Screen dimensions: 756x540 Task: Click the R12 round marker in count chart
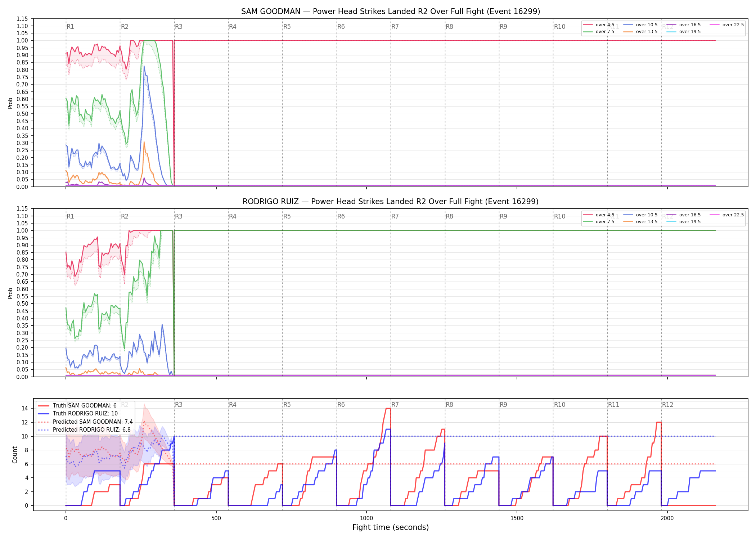tap(667, 405)
